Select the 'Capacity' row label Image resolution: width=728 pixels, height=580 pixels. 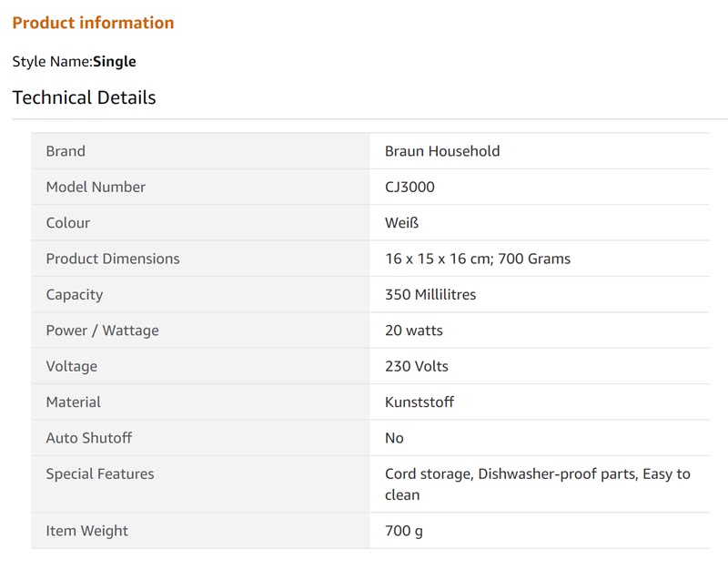(x=75, y=295)
